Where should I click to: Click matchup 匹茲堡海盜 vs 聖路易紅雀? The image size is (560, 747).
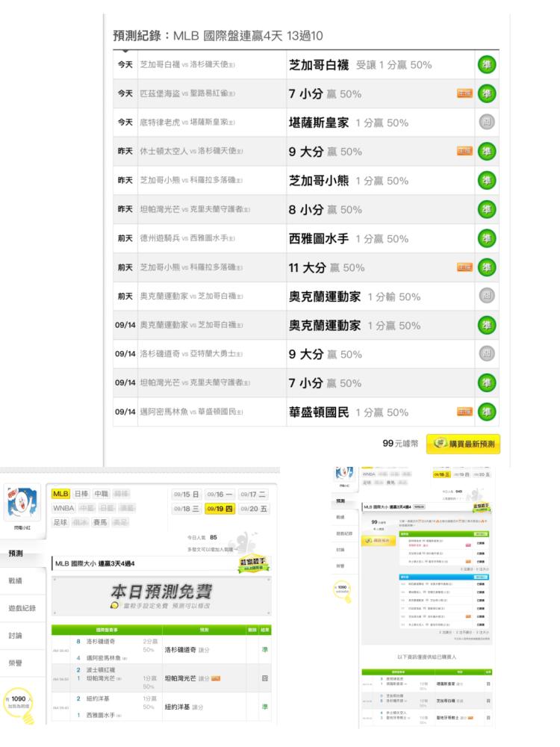click(x=187, y=93)
